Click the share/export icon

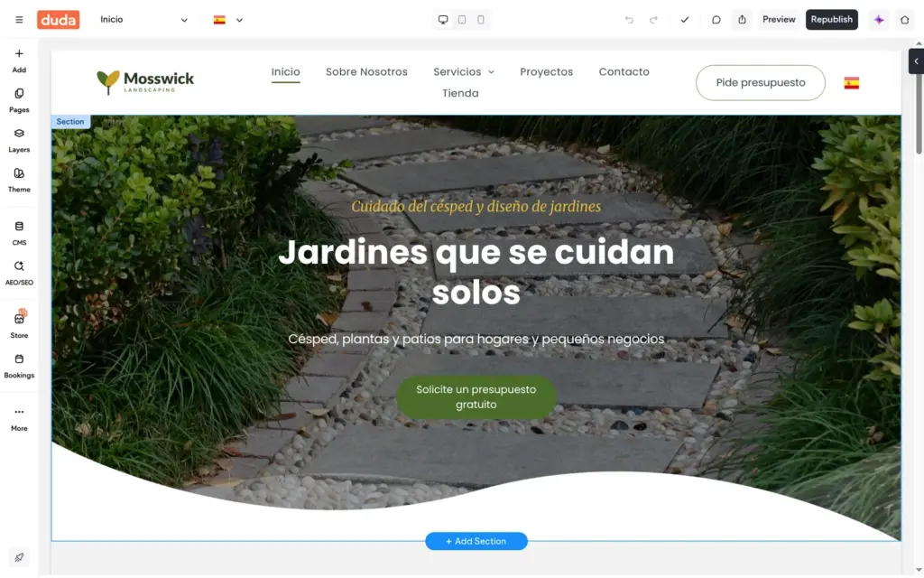[x=742, y=20]
